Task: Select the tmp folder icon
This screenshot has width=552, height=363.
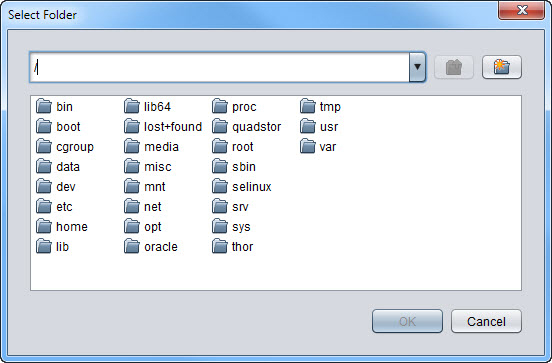Action: click(x=308, y=106)
